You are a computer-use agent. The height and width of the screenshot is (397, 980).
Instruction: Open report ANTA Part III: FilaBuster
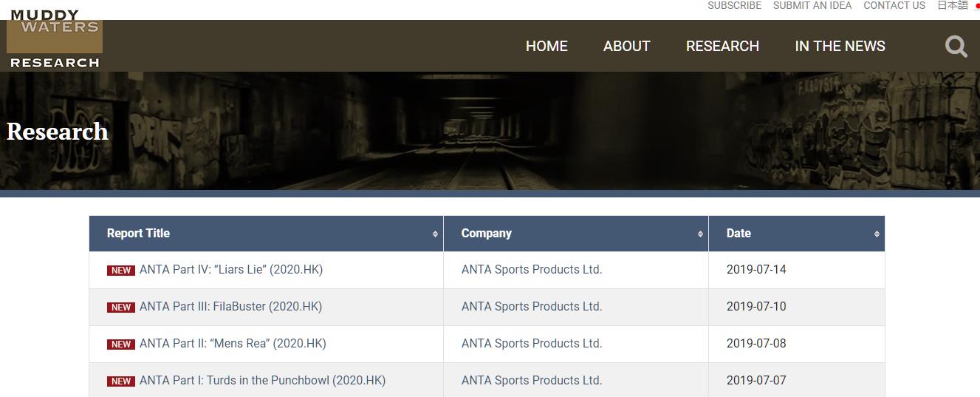point(230,307)
